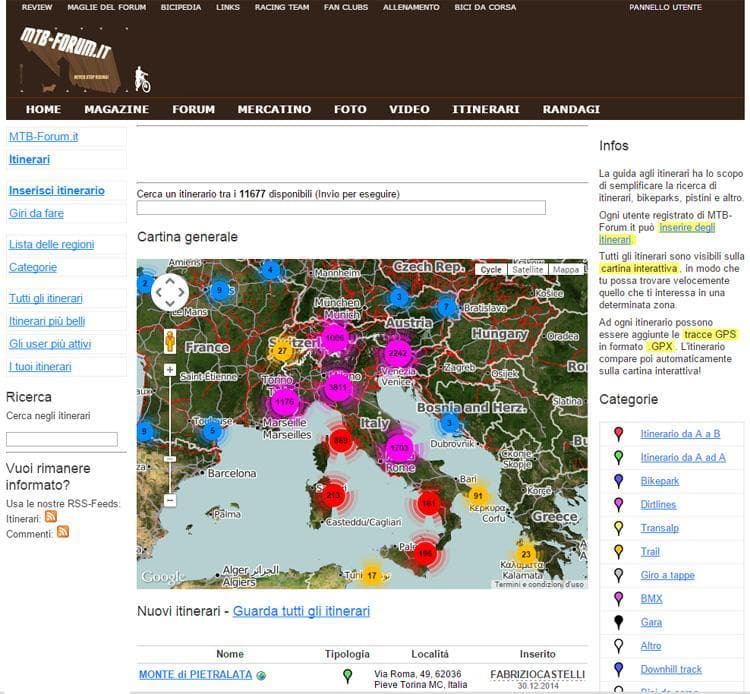Open the Downhill track category link
The image size is (750, 694).
click(671, 669)
